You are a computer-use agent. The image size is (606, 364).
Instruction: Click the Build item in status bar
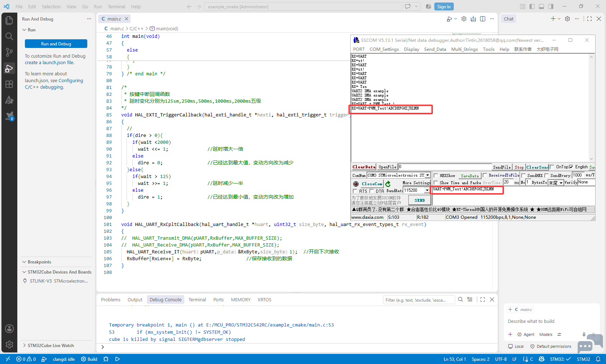[89, 359]
